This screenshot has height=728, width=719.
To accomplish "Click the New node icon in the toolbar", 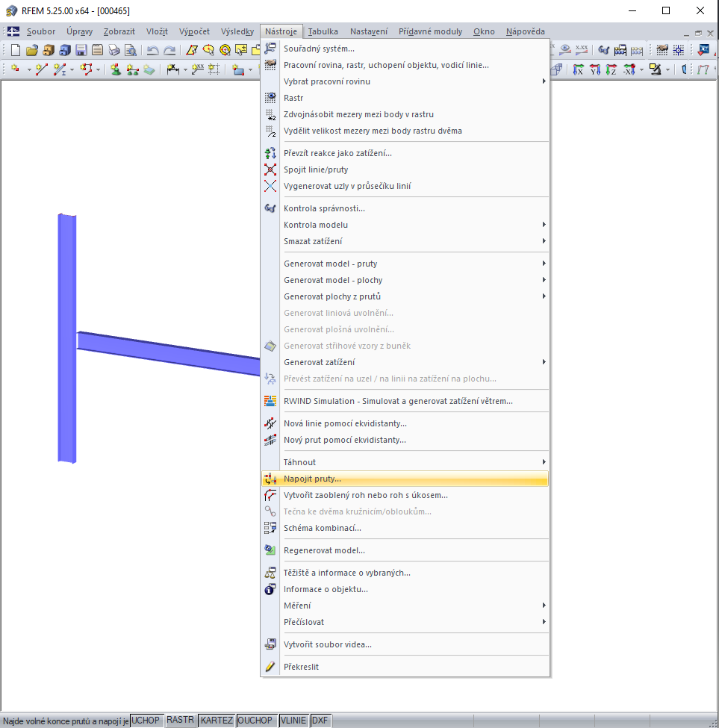I will (16, 69).
